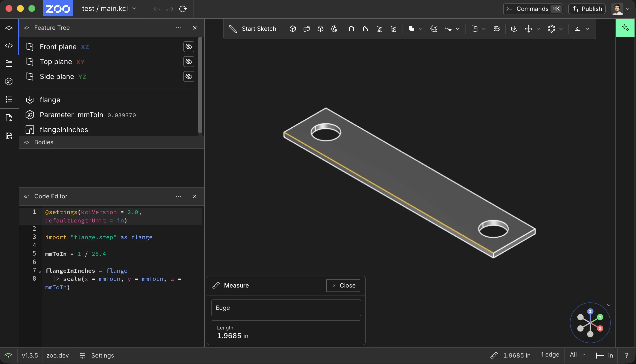Select the Revolve tool icon
The image size is (636, 364).
334,29
